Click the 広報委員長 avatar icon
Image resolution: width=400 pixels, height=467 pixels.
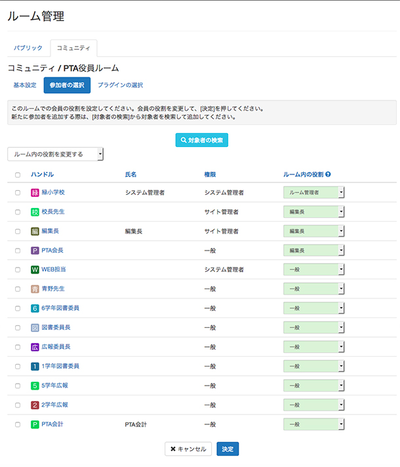(x=35, y=347)
